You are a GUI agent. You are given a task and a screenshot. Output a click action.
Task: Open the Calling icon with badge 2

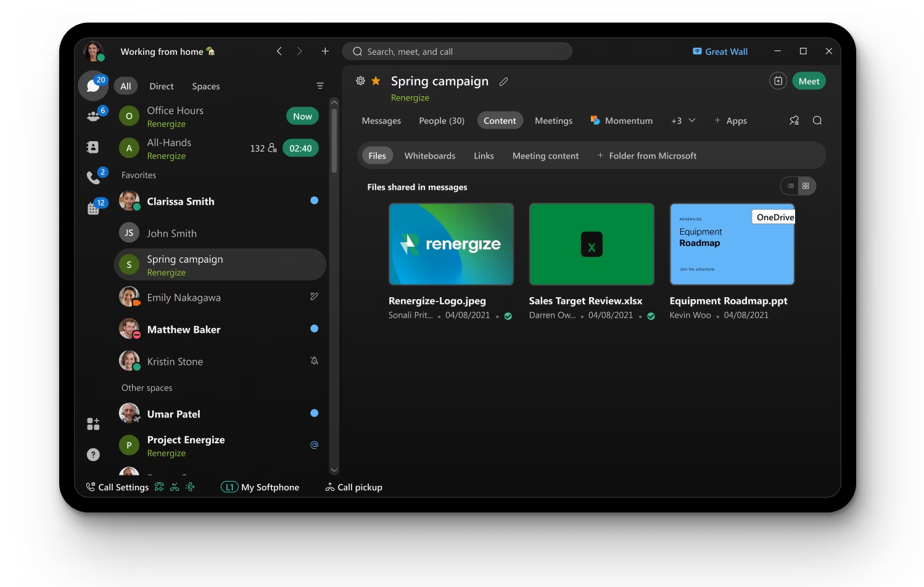[94, 178]
